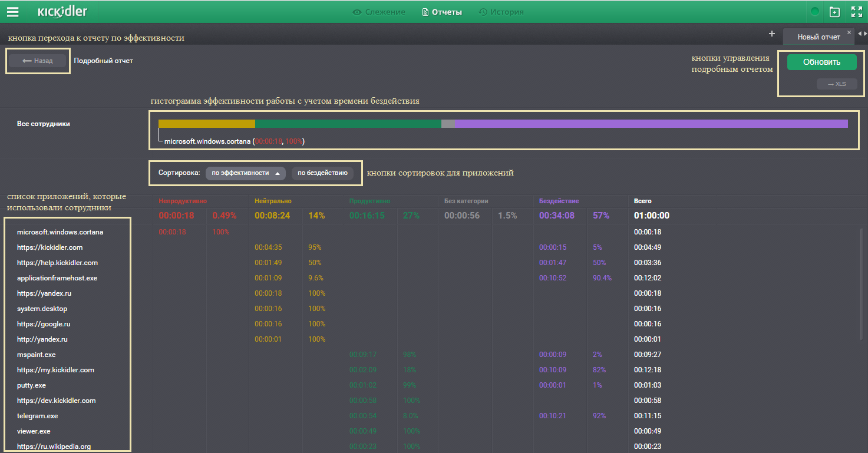
Task: Click applicationframehost.exe total 00:12:02
Action: 648,278
